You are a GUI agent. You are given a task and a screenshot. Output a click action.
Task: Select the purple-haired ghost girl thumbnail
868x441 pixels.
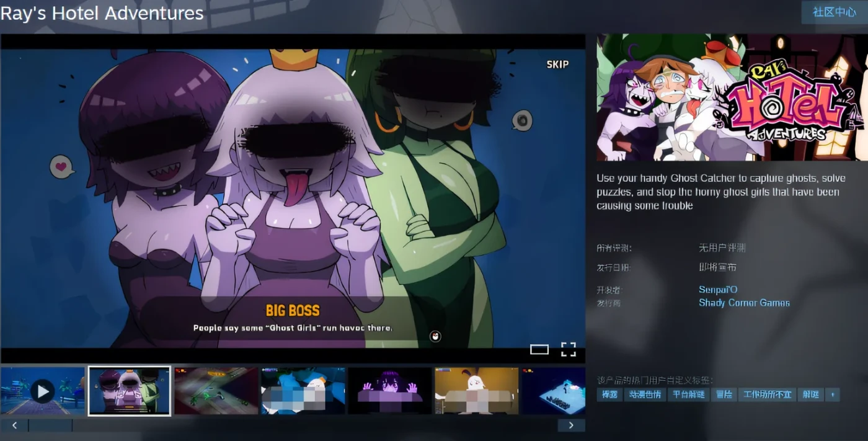pyautogui.click(x=390, y=391)
